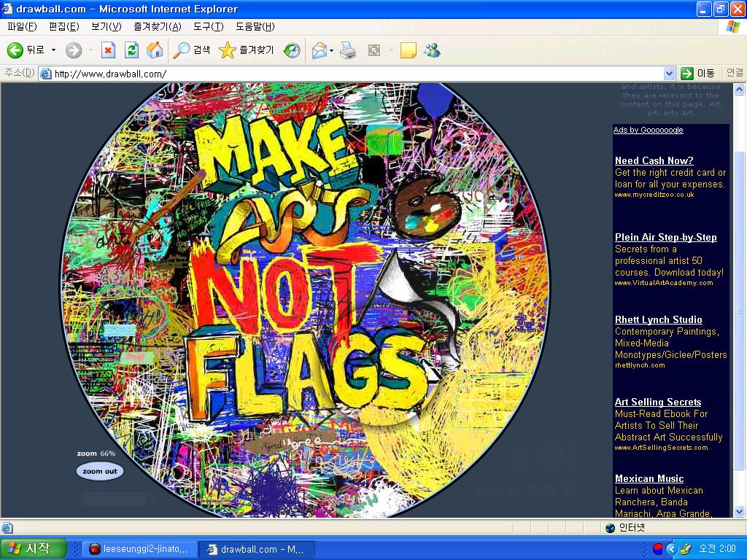Refresh the page with the toolbar icon

(131, 50)
